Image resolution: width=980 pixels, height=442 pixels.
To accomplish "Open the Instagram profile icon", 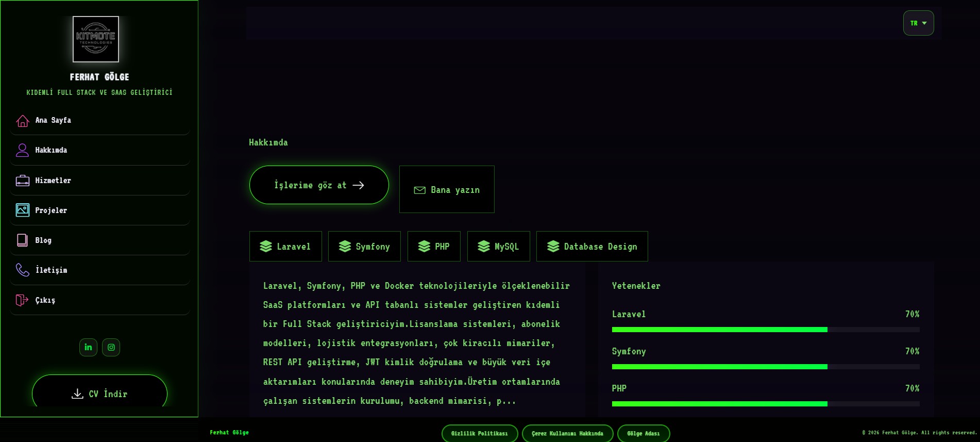I will [x=111, y=347].
